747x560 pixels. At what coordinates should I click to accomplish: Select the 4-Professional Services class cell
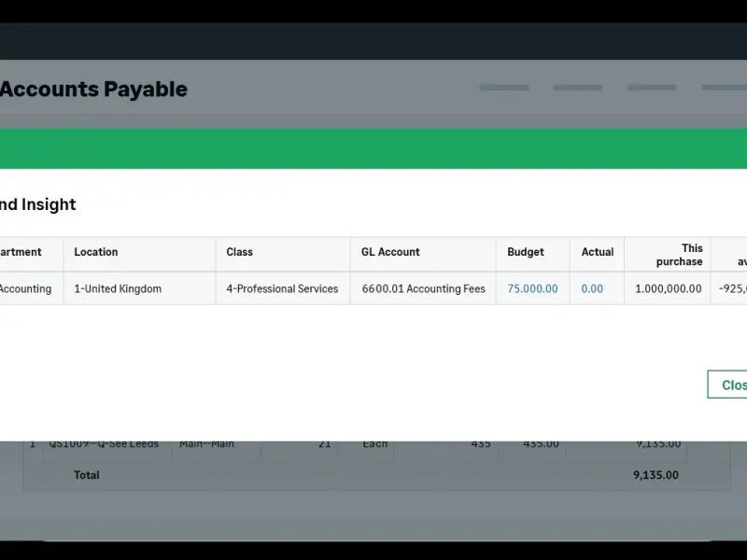(282, 289)
